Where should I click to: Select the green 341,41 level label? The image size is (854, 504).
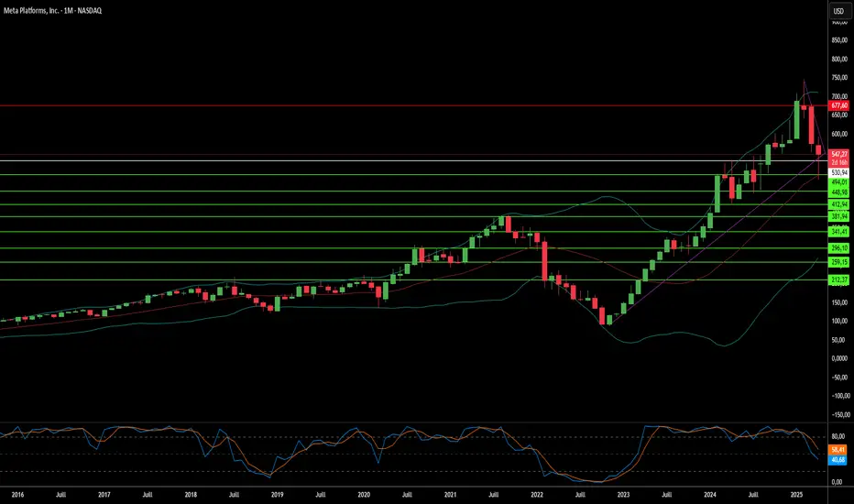click(x=838, y=232)
